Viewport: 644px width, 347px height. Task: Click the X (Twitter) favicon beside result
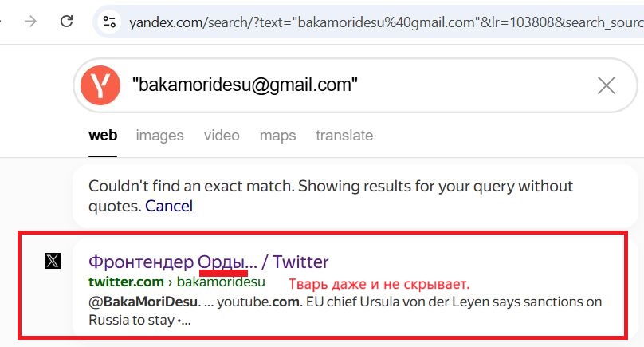[x=52, y=262]
